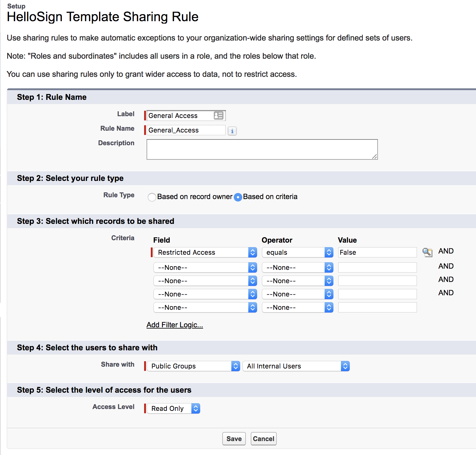Click the Description text area
The image size is (476, 455).
[x=262, y=149]
